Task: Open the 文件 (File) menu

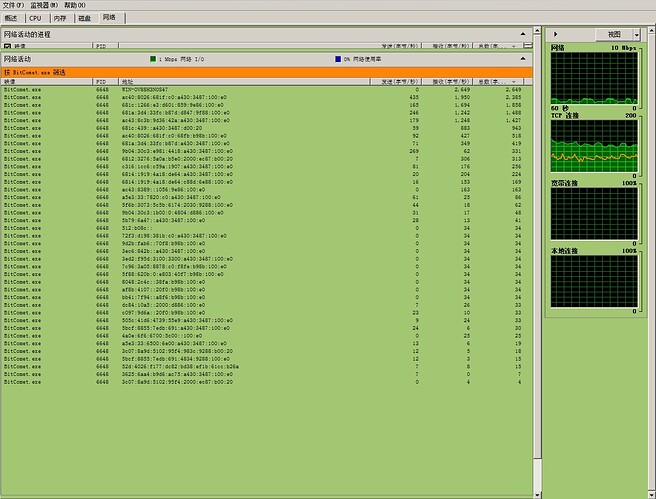Action: [13, 5]
